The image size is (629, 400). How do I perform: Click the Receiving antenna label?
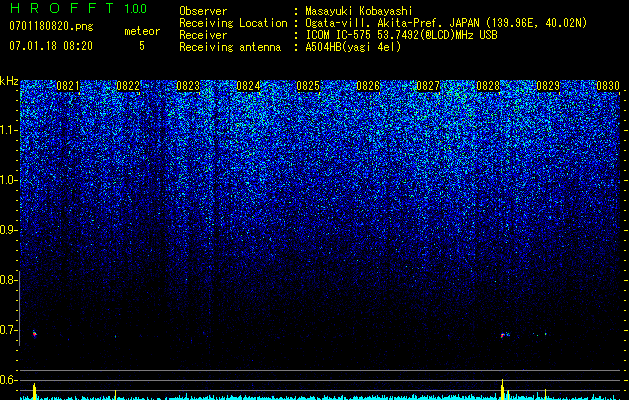click(230, 47)
